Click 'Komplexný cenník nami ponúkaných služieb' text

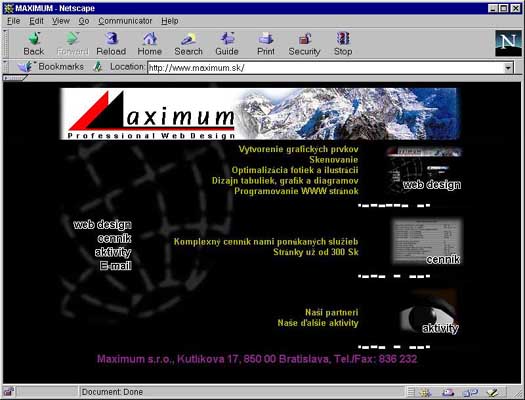click(x=266, y=242)
